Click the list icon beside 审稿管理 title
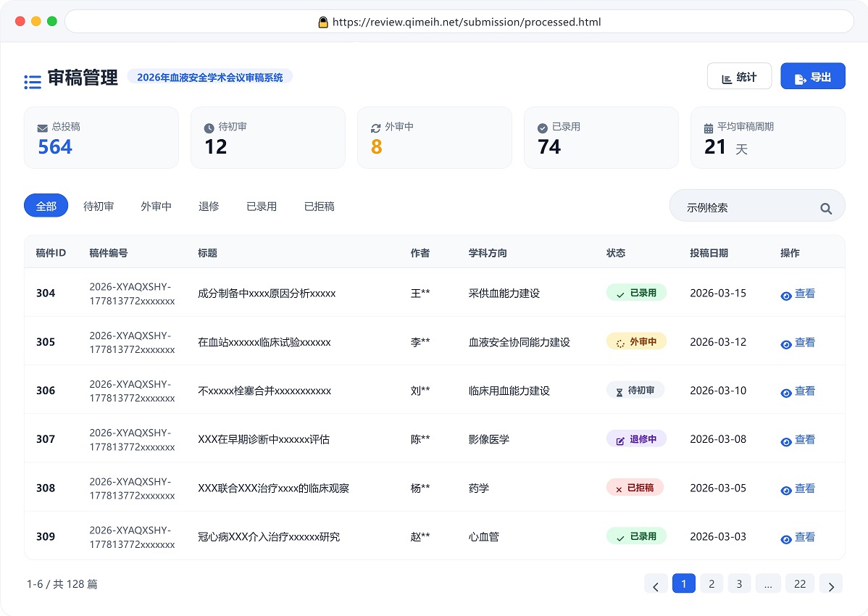 [x=33, y=82]
